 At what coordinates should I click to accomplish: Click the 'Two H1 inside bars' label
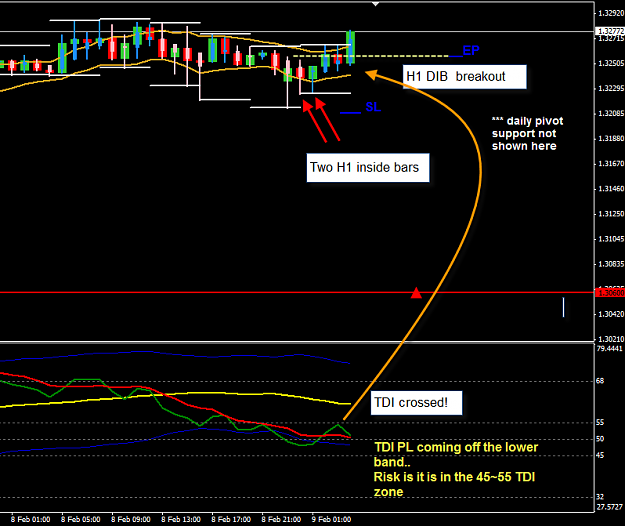pos(368,167)
